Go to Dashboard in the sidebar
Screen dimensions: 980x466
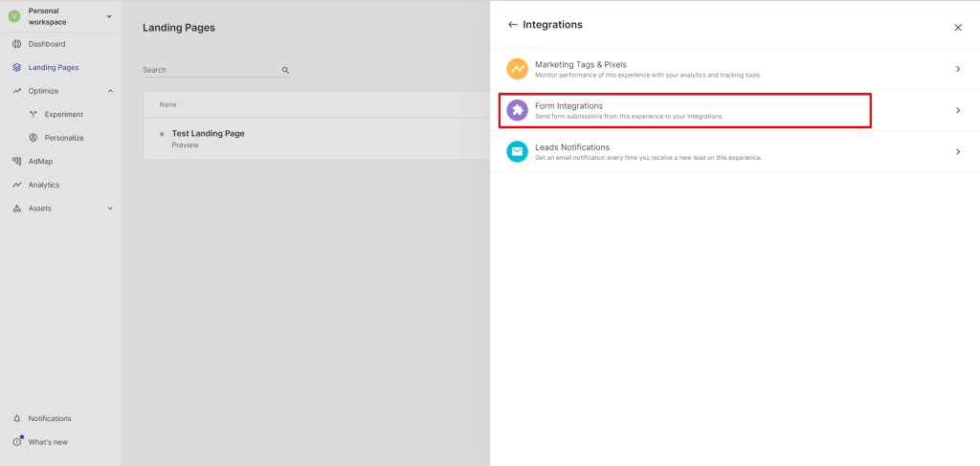[x=47, y=44]
